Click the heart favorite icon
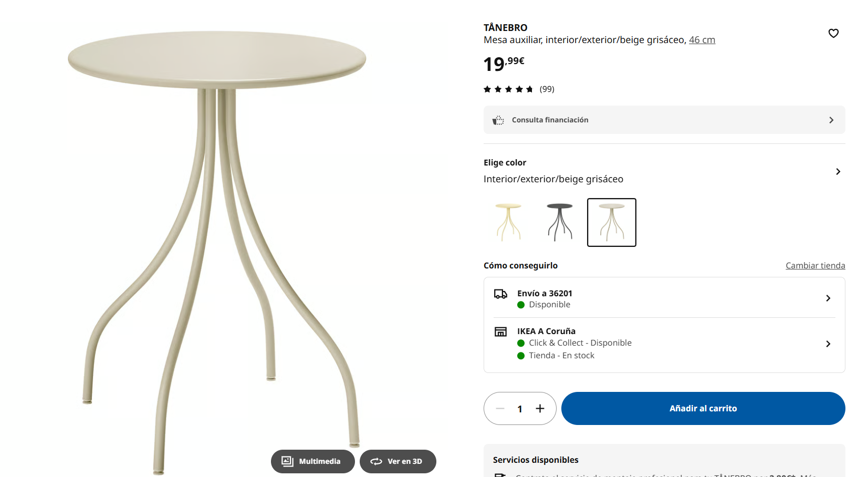The width and height of the screenshot is (868, 477). pos(833,33)
